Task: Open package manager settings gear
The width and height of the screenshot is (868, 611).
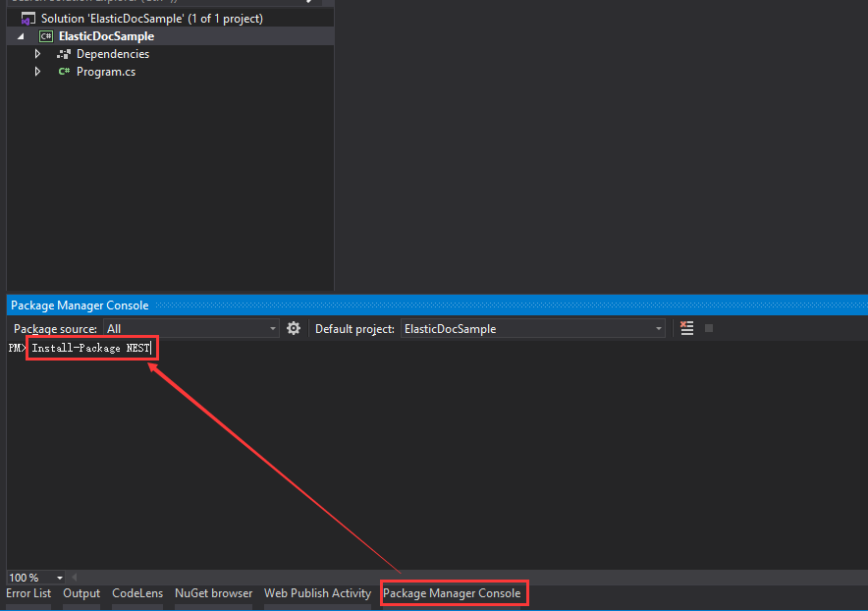Action: coord(294,328)
